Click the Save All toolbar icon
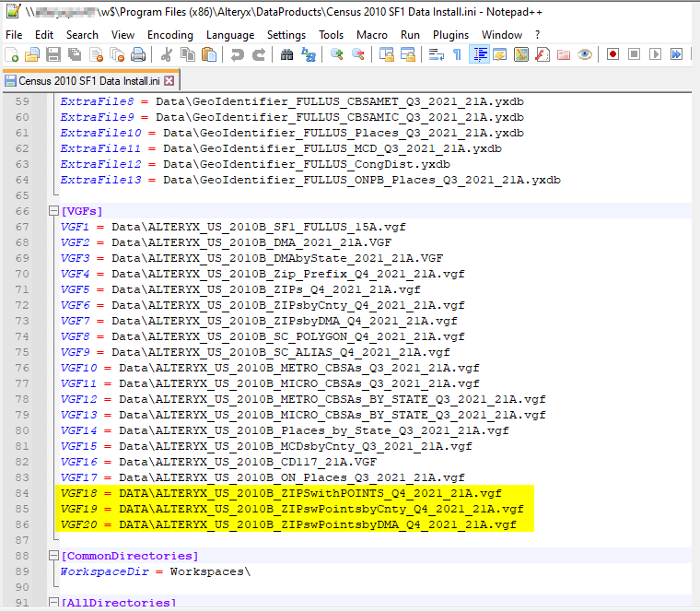700x612 pixels. point(75,55)
